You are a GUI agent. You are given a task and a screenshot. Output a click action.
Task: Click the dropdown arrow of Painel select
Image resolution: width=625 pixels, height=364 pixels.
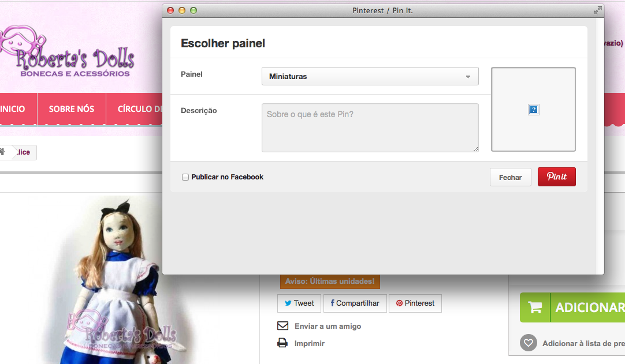tap(468, 77)
